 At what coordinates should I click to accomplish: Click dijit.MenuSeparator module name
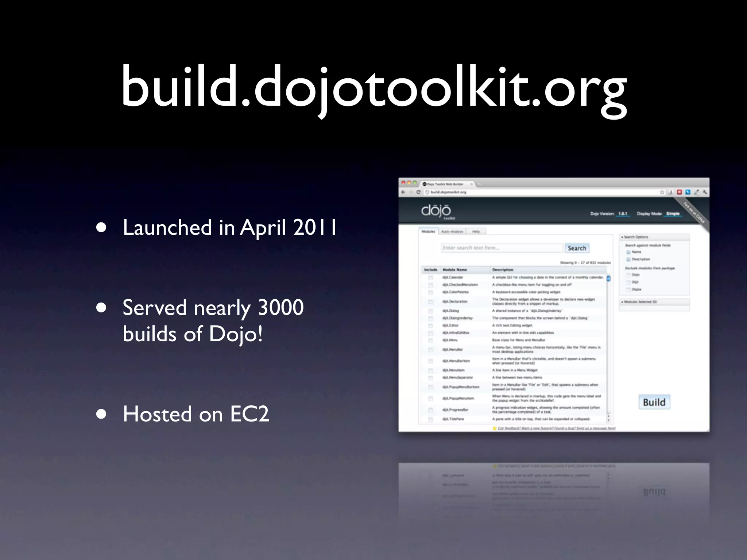[x=457, y=378]
